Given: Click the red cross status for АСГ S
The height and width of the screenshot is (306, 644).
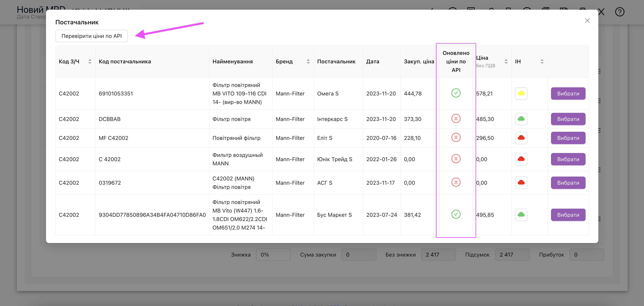Looking at the screenshot, I should click(x=456, y=182).
